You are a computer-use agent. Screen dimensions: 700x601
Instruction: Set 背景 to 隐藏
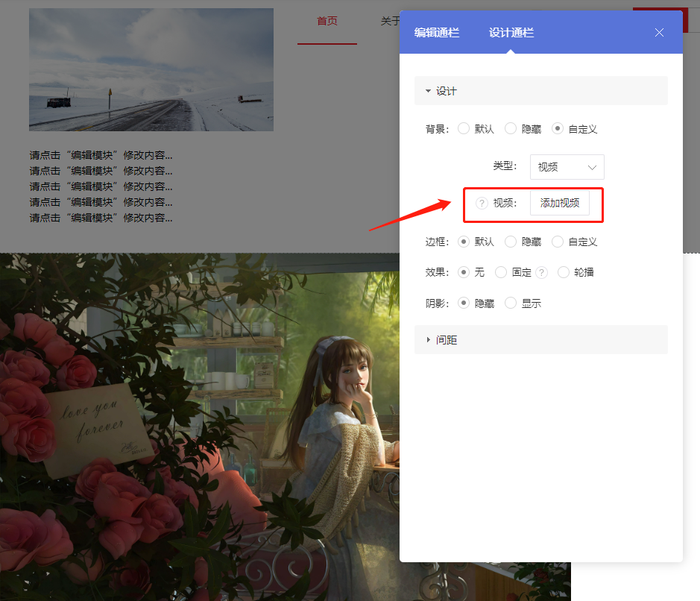[511, 128]
